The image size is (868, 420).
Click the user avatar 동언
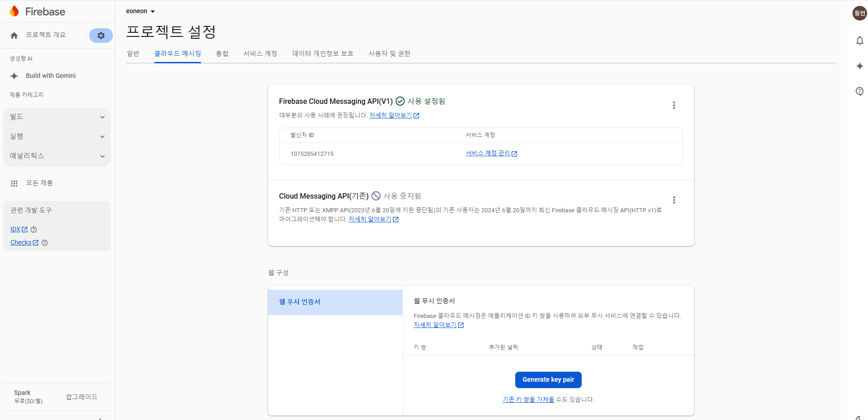click(x=859, y=13)
